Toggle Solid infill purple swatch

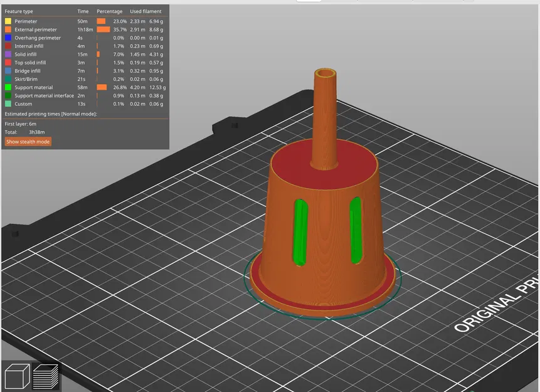8,55
